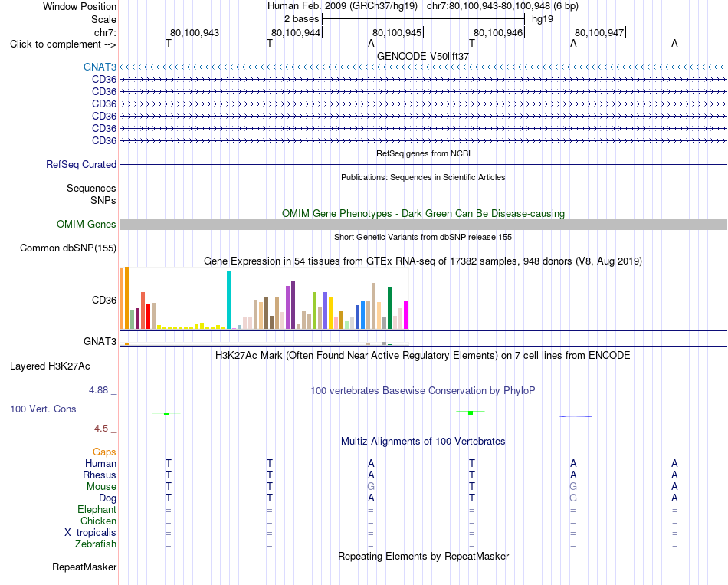Click the GNAT3 gene track label
Image resolution: width=728 pixels, height=585 pixels.
(x=100, y=67)
